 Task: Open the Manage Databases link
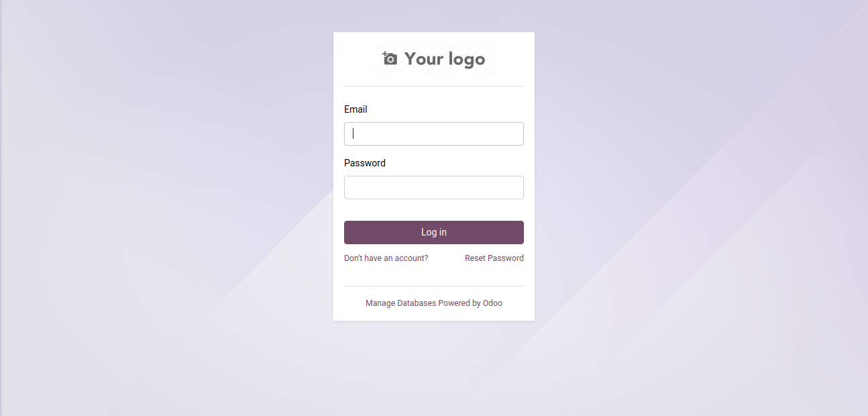tap(400, 303)
